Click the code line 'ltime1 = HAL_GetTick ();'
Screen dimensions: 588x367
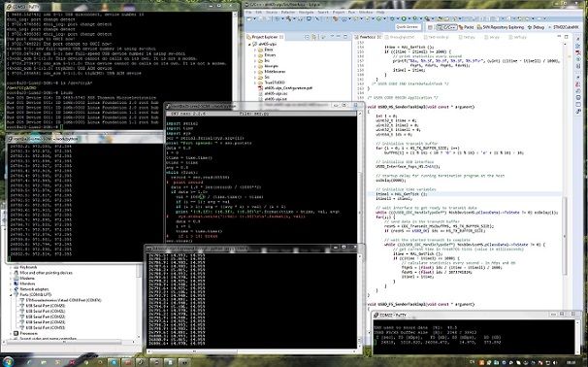tap(402, 194)
